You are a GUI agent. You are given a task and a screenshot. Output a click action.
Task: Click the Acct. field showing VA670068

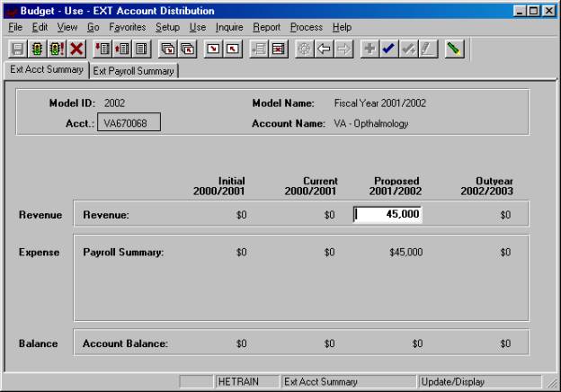coord(128,121)
